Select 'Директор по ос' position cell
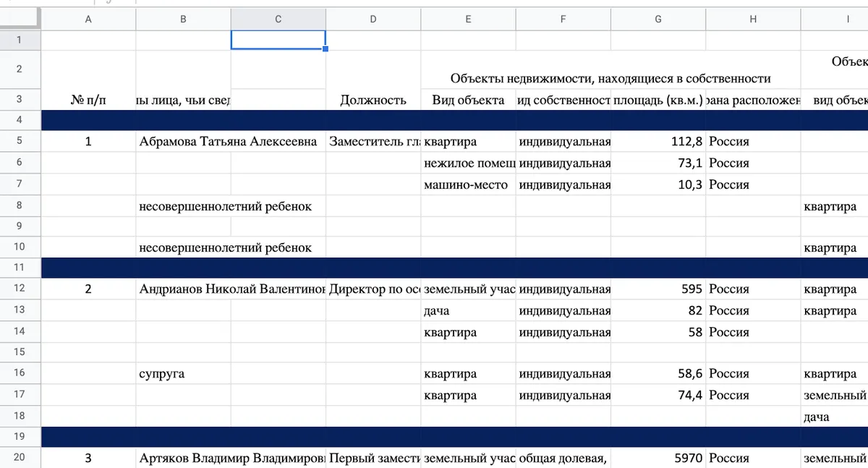The height and width of the screenshot is (468, 868). click(x=373, y=289)
